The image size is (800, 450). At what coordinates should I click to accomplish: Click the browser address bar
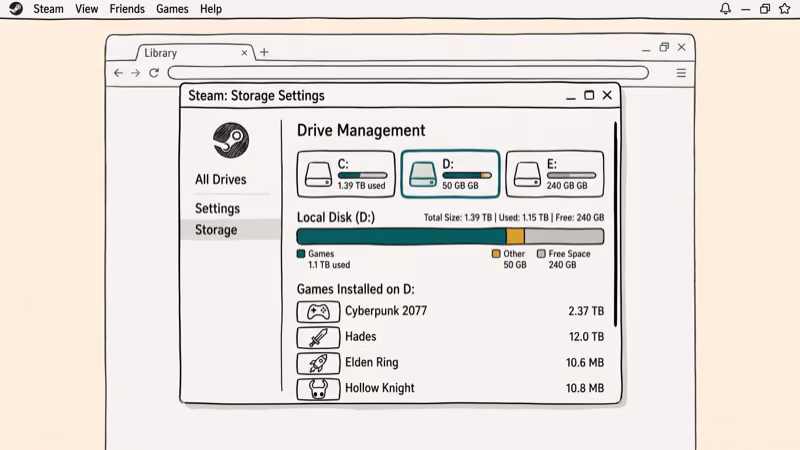[x=408, y=72]
